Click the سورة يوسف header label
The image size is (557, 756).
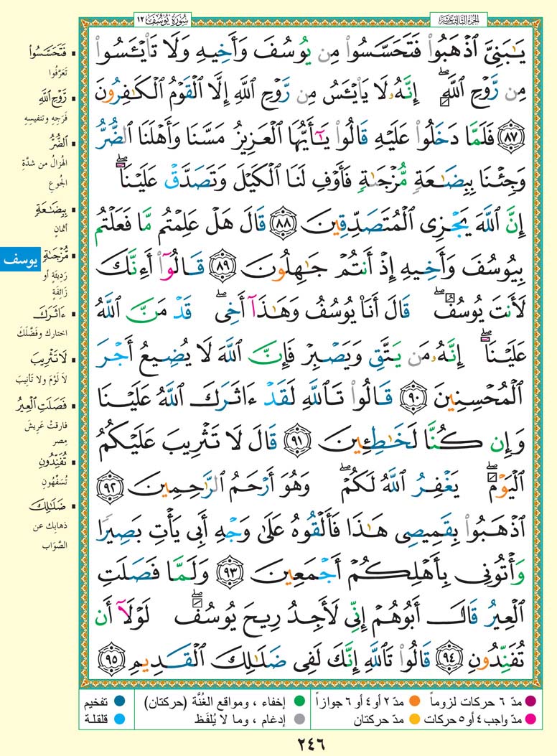point(154,14)
